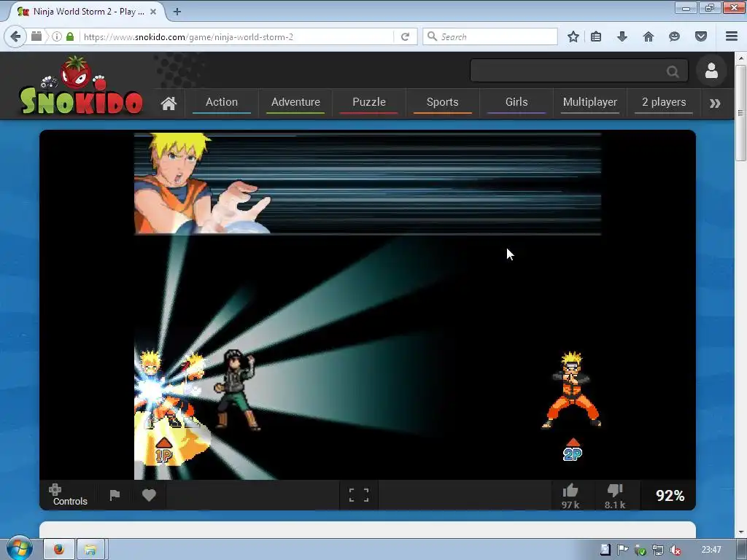Open the Action category
Image resolution: width=747 pixels, height=560 pixels.
222,102
